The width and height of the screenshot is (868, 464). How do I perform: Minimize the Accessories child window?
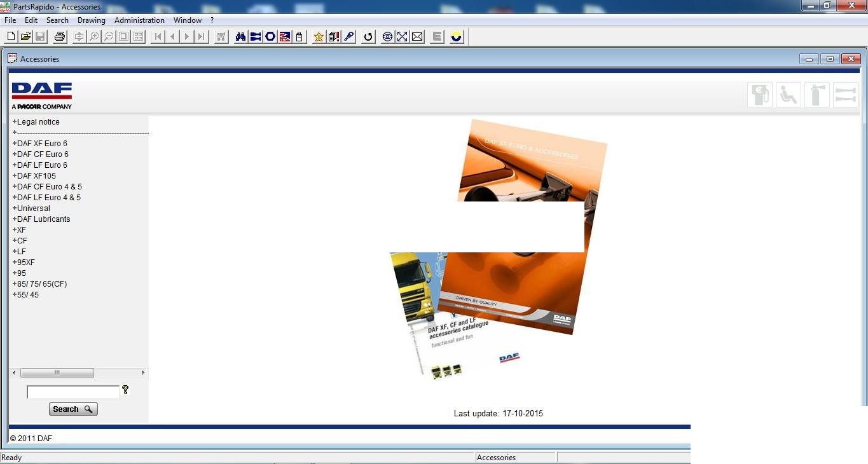pos(809,59)
